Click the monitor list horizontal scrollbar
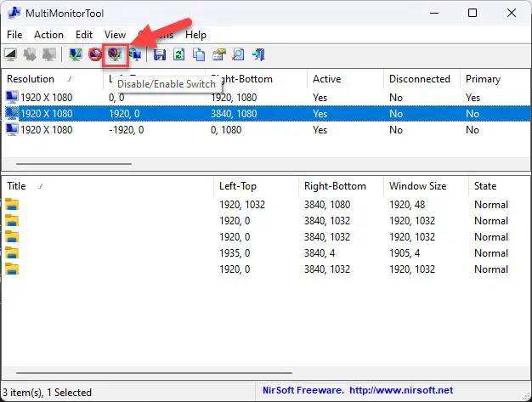Screen dimensions: 532x402 point(74,164)
